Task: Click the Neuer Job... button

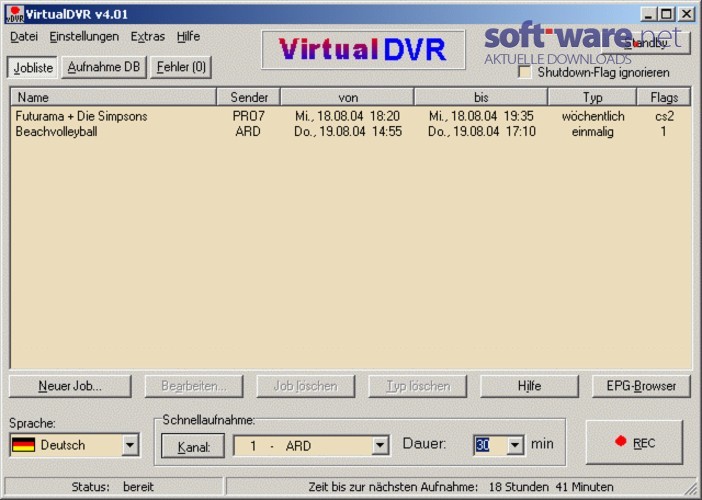Action: (x=70, y=386)
